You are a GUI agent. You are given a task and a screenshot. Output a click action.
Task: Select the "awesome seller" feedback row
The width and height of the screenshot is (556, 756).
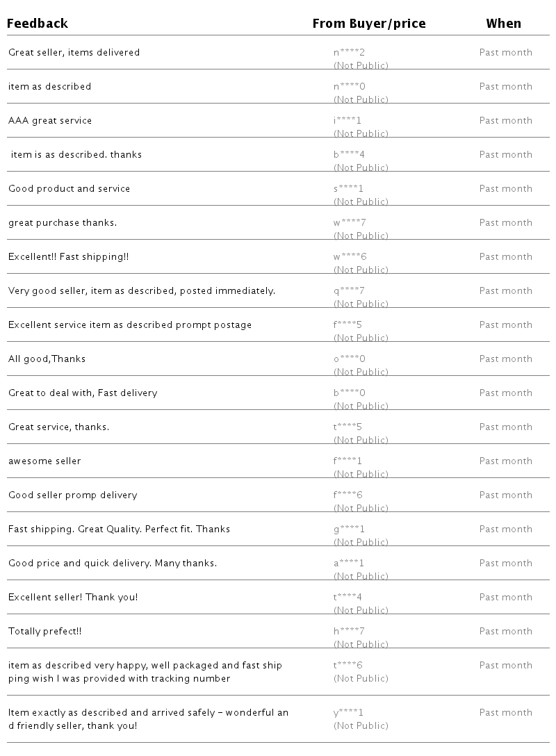click(x=44, y=461)
